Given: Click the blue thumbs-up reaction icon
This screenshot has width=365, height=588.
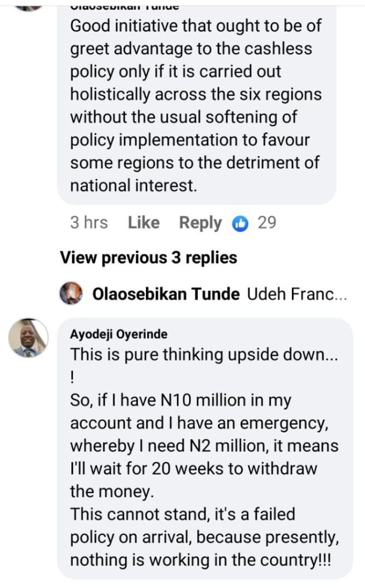Looking at the screenshot, I should pyautogui.click(x=240, y=223).
